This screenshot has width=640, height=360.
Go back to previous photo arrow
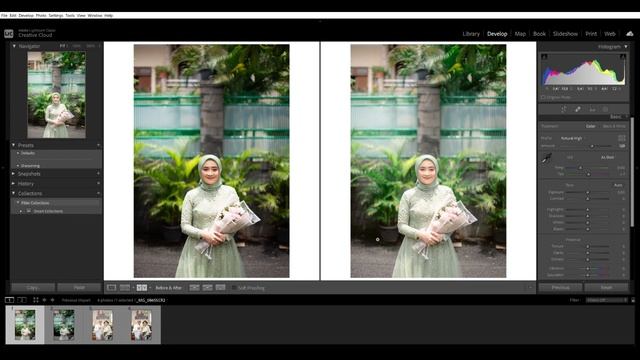44,300
